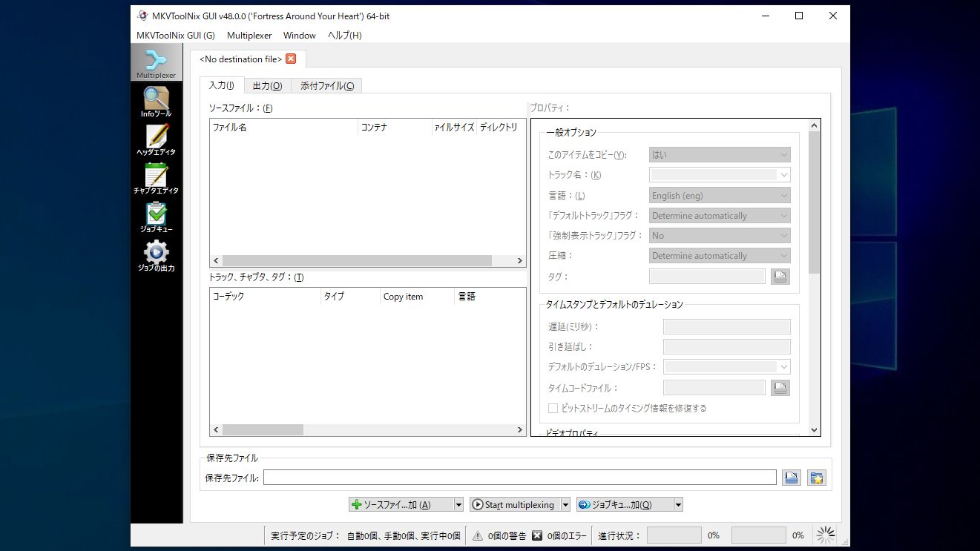
Task: Close the No destination file tab
Action: [x=291, y=59]
